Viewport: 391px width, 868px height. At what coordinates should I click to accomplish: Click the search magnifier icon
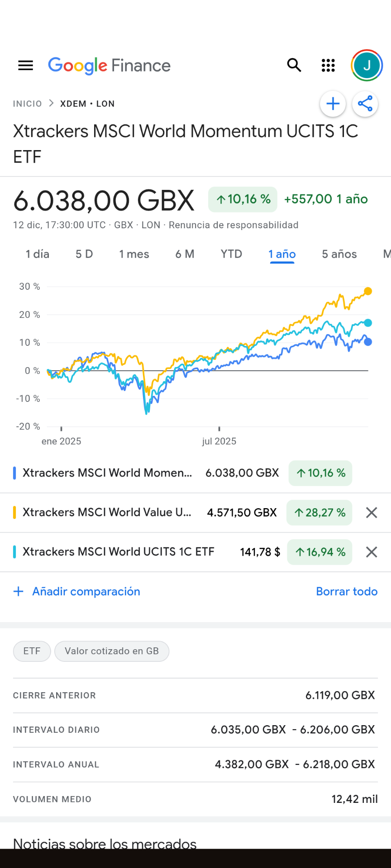[294, 66]
